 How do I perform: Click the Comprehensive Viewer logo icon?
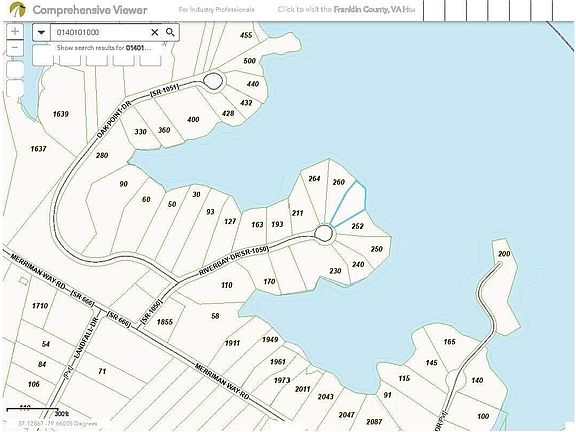[x=18, y=10]
